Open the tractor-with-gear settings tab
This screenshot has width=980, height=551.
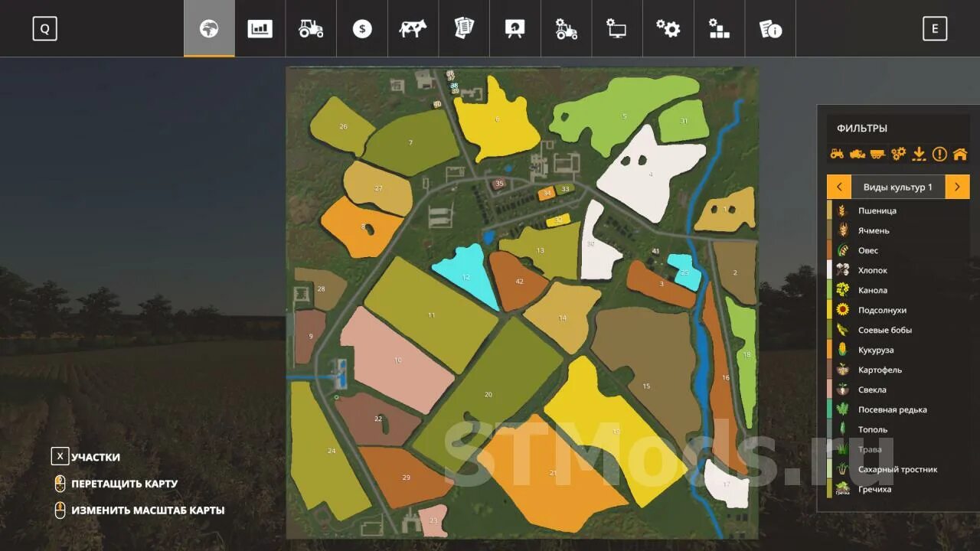[x=567, y=29]
